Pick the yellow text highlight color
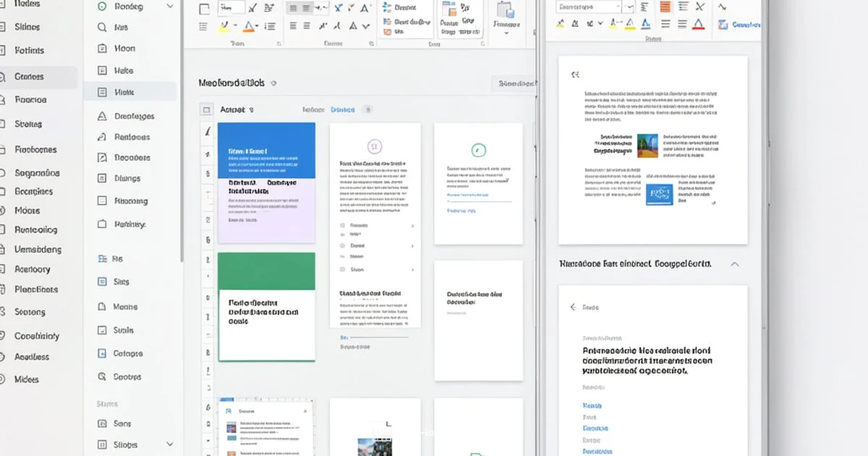Viewport: 868px width, 456px height. pos(224,27)
